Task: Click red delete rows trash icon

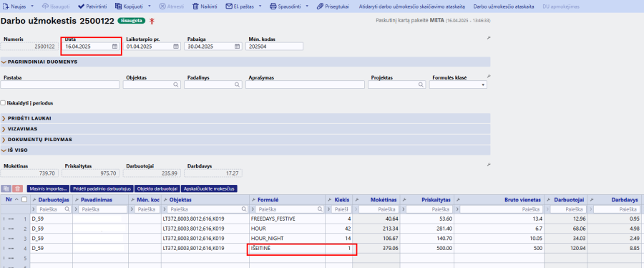Action: point(17,188)
